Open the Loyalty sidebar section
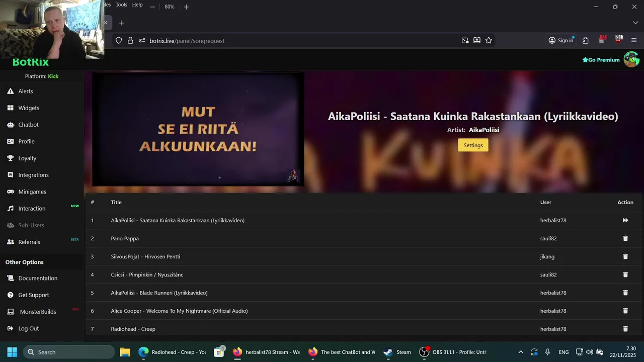The width and height of the screenshot is (644, 362). 27,158
